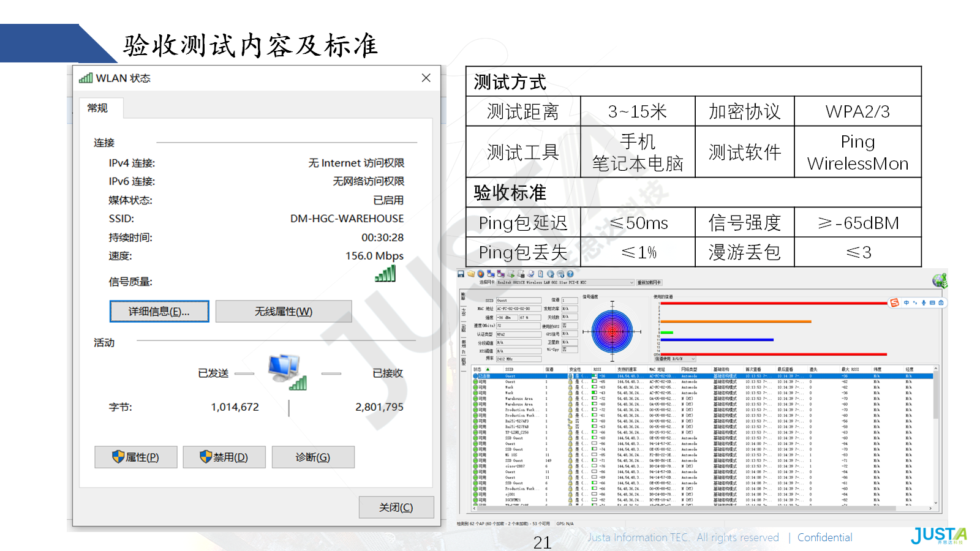Click the shield icon on 属性(P) button
The image size is (980, 551).
118,457
